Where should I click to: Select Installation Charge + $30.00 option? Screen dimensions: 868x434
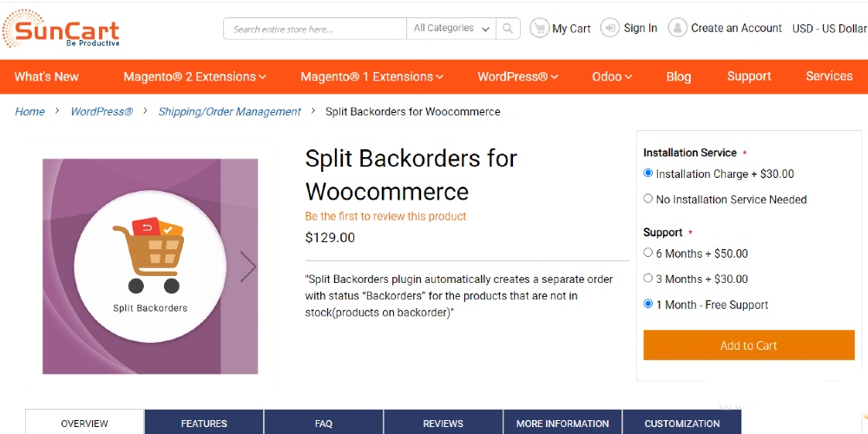tap(648, 174)
